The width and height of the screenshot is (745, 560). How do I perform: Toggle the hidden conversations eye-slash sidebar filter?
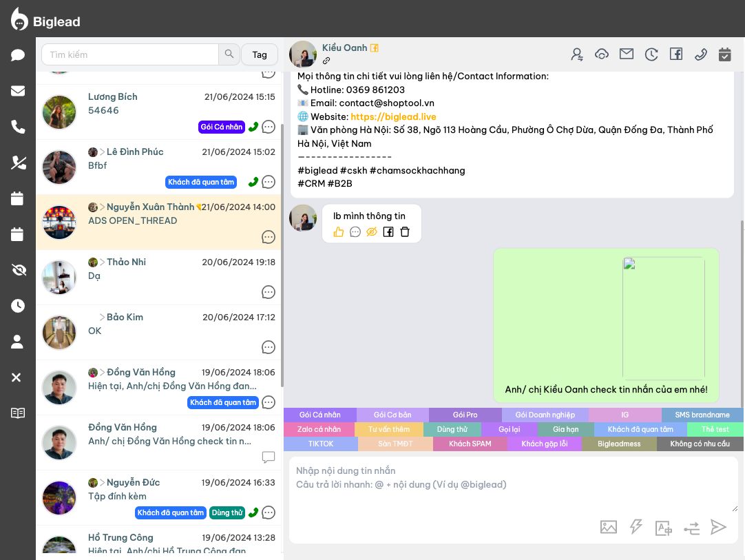click(x=18, y=270)
